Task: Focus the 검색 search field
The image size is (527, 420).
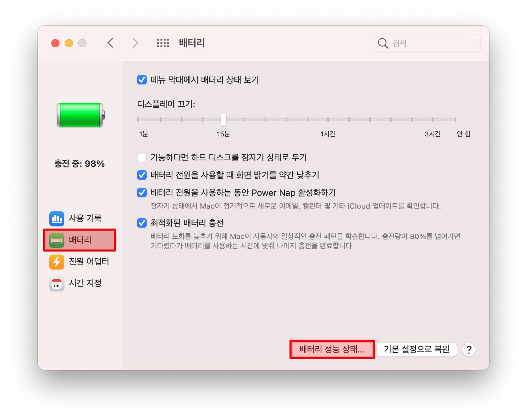Action: pos(426,43)
